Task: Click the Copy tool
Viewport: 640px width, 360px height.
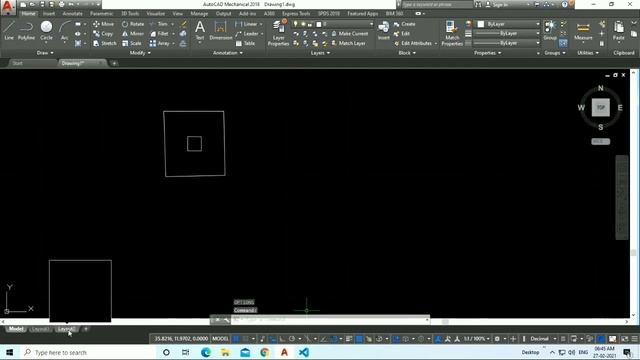Action: tap(103, 34)
